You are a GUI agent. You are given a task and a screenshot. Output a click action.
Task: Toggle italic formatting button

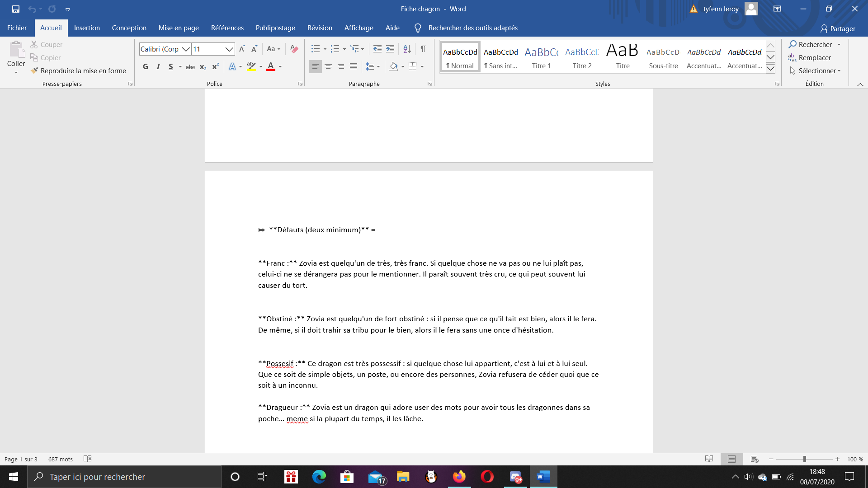158,66
